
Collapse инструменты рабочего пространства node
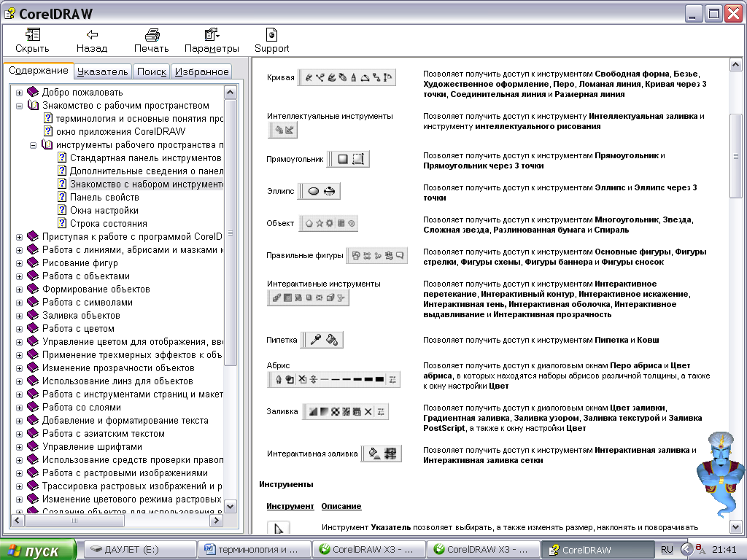pyautogui.click(x=33, y=145)
